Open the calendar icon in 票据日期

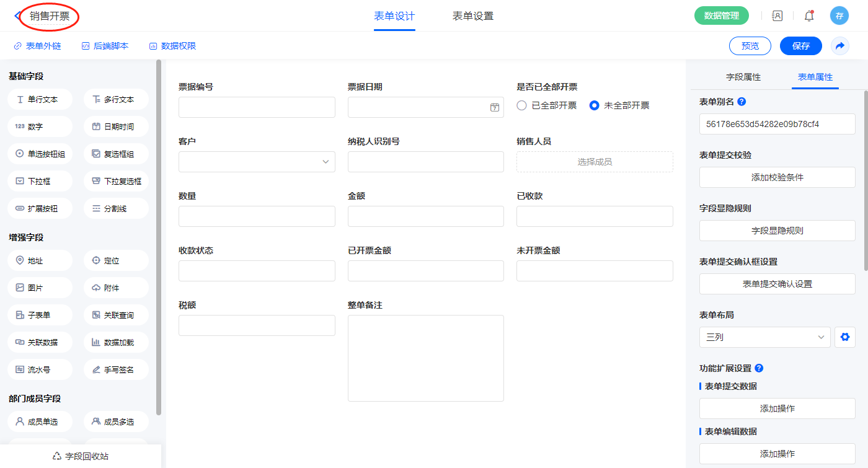tap(494, 107)
